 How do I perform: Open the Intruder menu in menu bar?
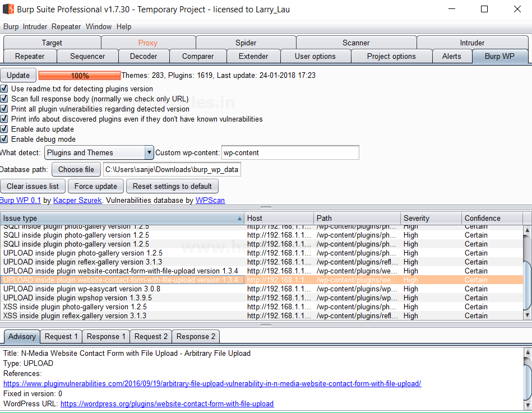tap(35, 27)
